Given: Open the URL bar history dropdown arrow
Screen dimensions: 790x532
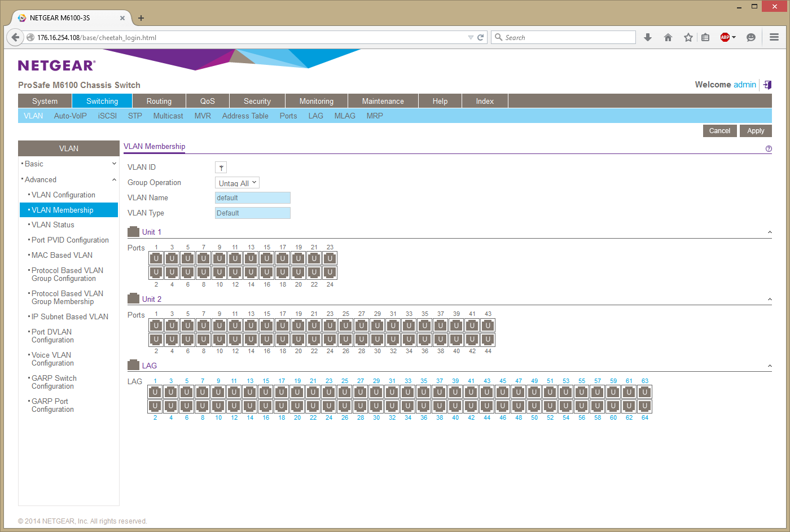Looking at the screenshot, I should click(x=471, y=37).
